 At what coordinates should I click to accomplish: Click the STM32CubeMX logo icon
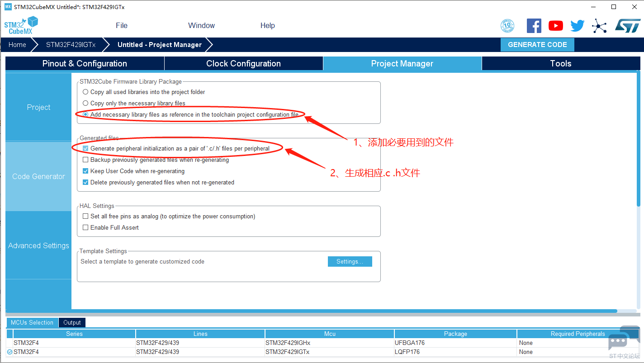pyautogui.click(x=21, y=25)
